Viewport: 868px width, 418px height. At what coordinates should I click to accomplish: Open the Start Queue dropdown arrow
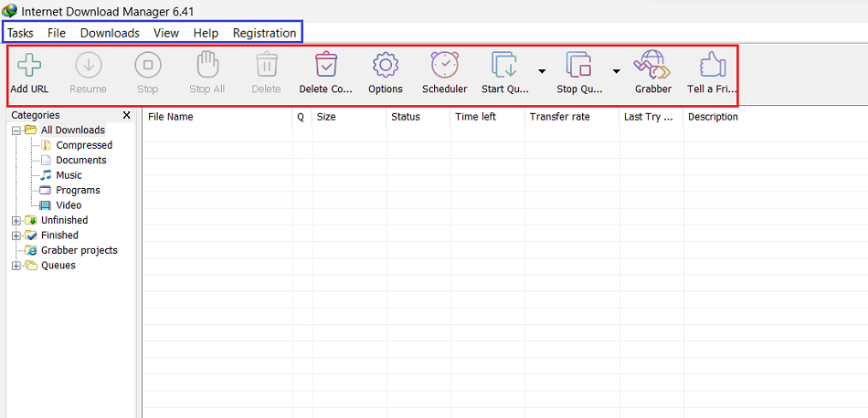(x=542, y=70)
